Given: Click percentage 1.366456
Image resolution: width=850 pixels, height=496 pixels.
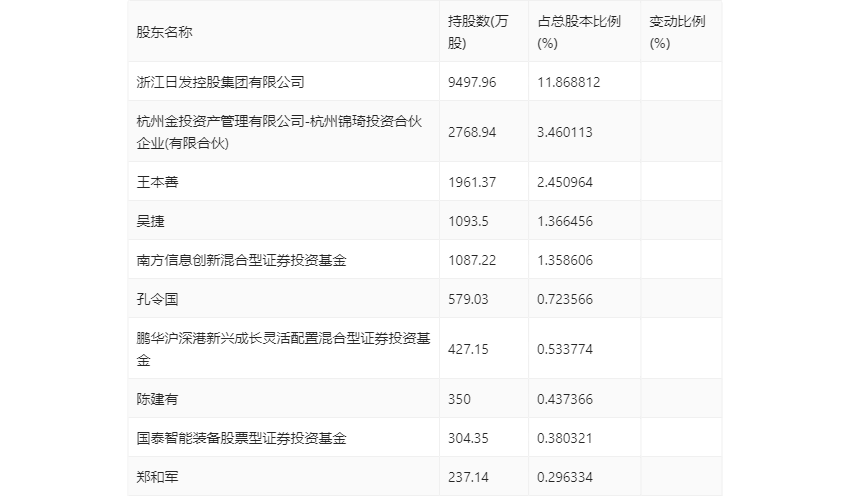Looking at the screenshot, I should [x=564, y=221].
